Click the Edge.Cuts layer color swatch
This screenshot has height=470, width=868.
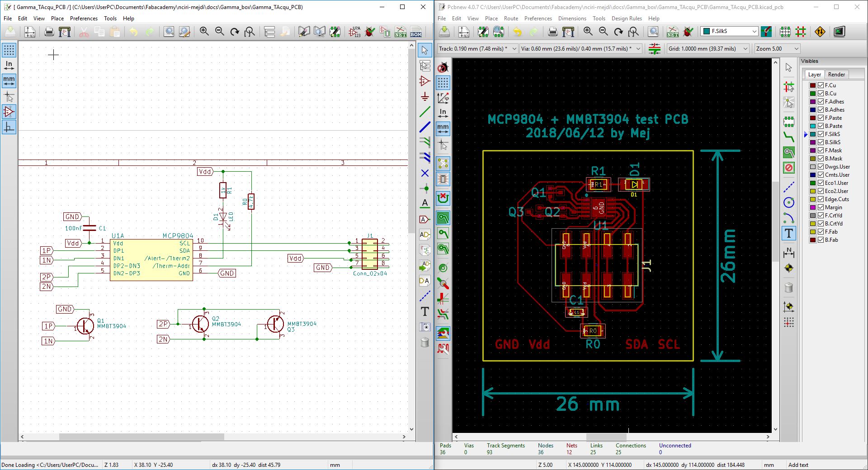click(812, 199)
